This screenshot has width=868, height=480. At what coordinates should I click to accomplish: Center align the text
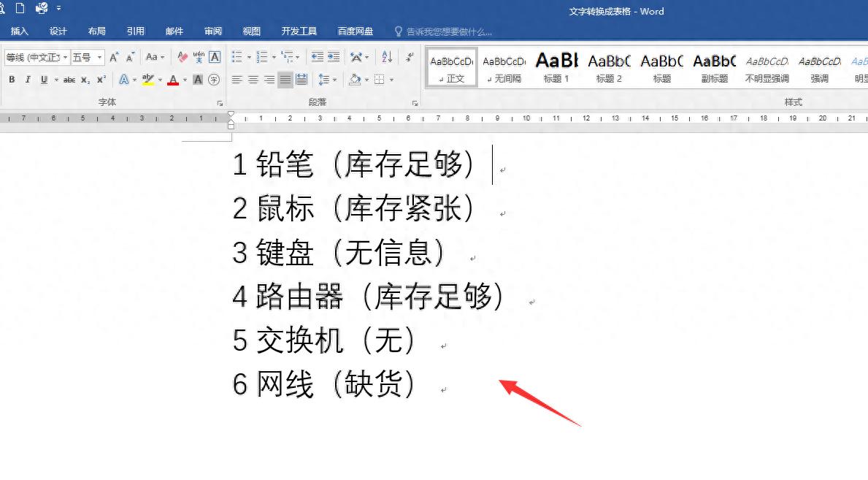[x=253, y=80]
